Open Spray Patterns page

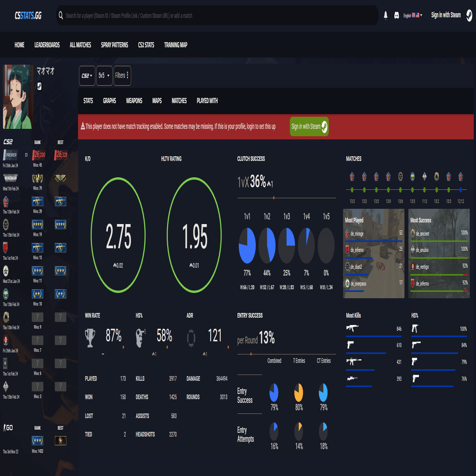click(115, 45)
